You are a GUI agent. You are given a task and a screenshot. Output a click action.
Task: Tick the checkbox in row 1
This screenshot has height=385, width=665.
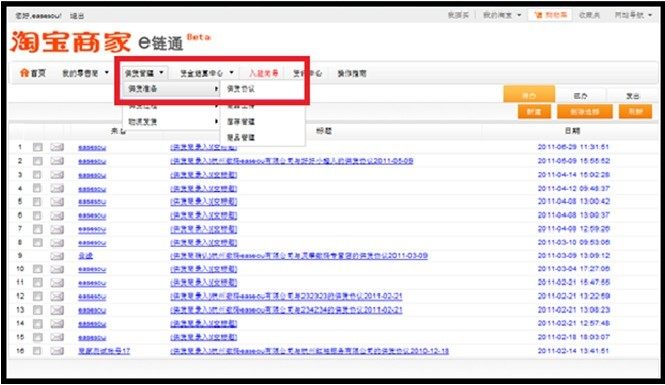(x=37, y=147)
